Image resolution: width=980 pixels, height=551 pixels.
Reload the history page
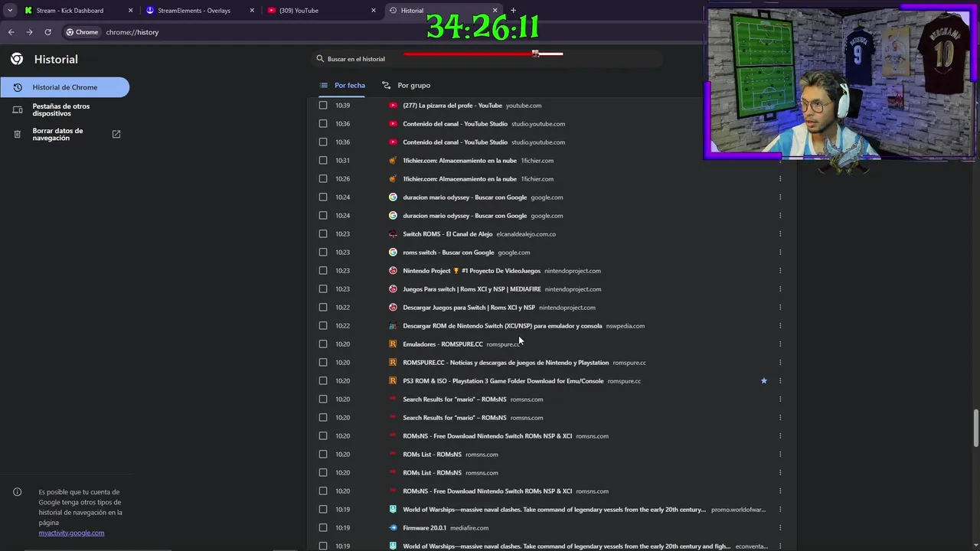tap(47, 32)
